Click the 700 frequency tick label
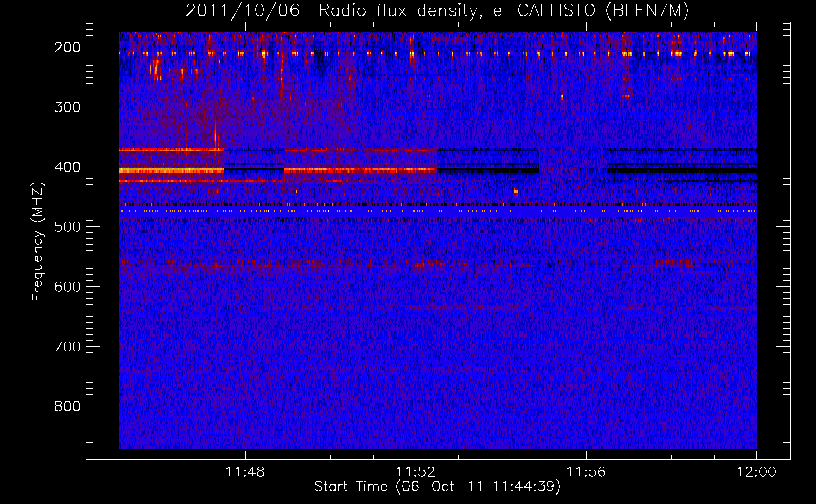Image resolution: width=816 pixels, height=504 pixels. pyautogui.click(x=68, y=347)
